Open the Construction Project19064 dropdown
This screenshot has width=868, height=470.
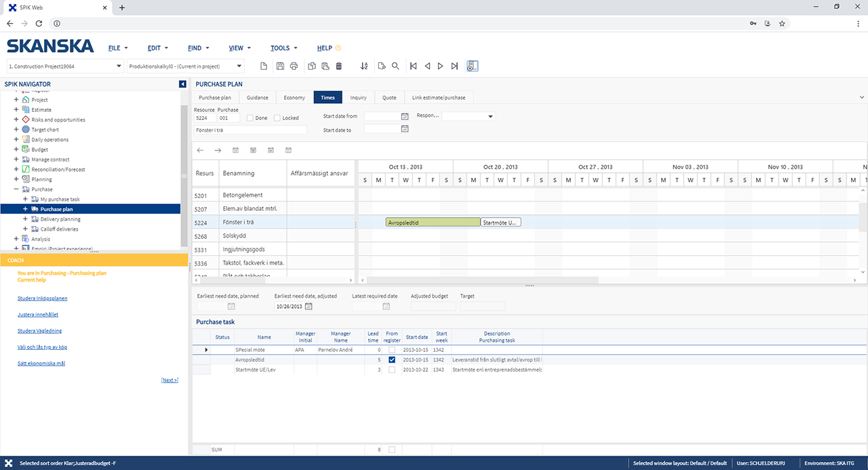pyautogui.click(x=119, y=66)
